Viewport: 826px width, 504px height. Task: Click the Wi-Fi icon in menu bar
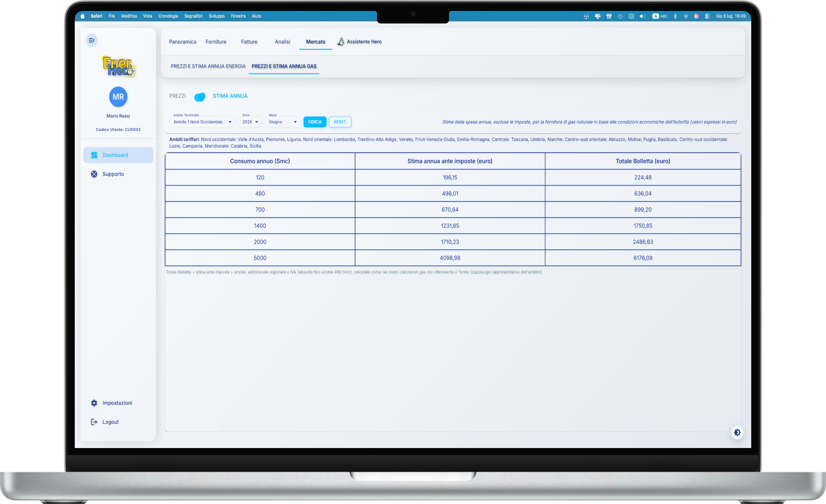pos(686,16)
